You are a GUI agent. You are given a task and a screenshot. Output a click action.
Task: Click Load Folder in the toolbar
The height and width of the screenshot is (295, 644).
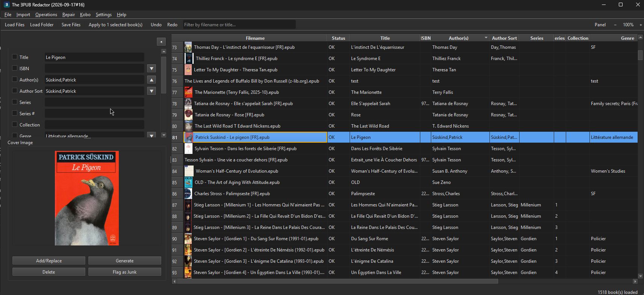tap(42, 25)
